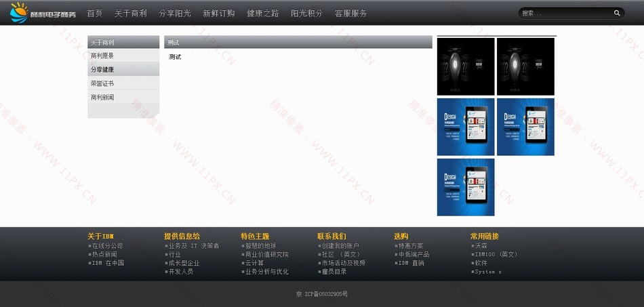Open the 中低端产品 footer link
The image size is (644, 307).
pyautogui.click(x=414, y=254)
